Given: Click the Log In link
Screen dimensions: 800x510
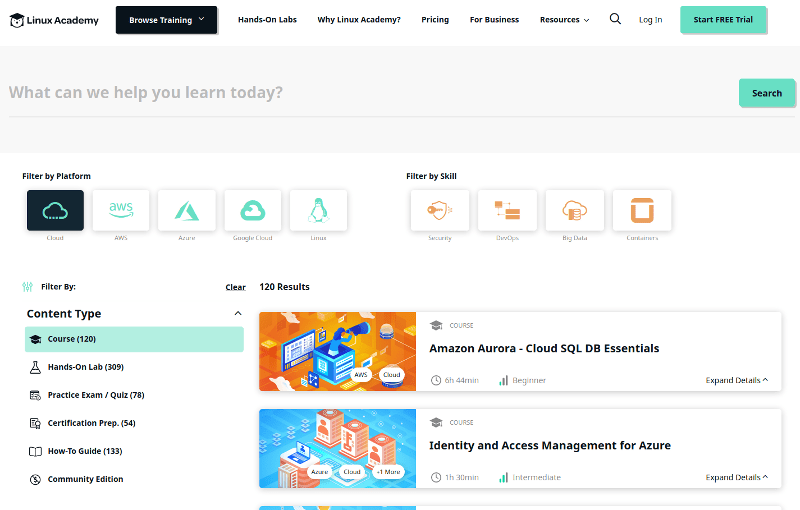Looking at the screenshot, I should [x=651, y=20].
